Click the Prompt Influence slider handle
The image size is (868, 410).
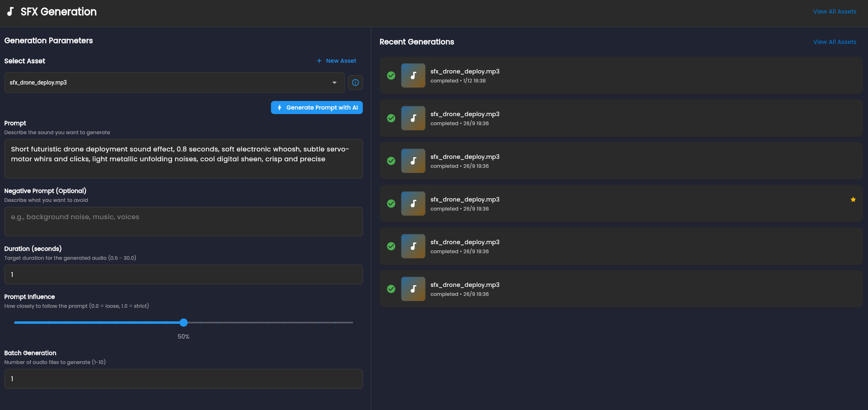coord(184,323)
